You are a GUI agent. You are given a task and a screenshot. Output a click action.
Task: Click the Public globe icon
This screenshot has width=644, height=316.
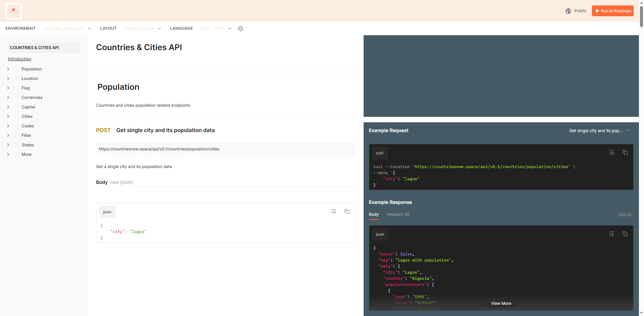pyautogui.click(x=569, y=10)
